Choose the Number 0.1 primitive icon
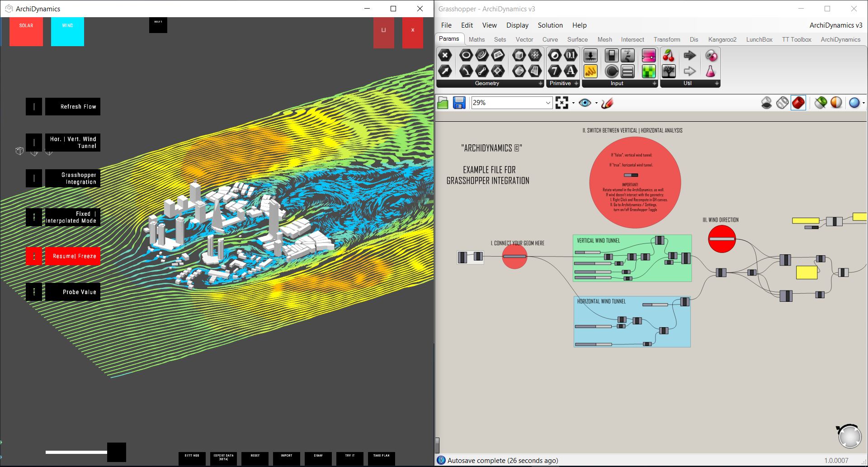This screenshot has width=868, height=467. click(571, 55)
